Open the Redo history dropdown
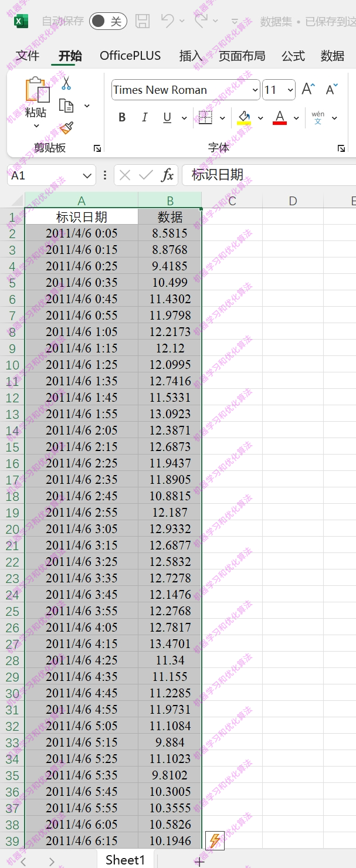Image resolution: width=356 pixels, height=868 pixels. (x=216, y=21)
